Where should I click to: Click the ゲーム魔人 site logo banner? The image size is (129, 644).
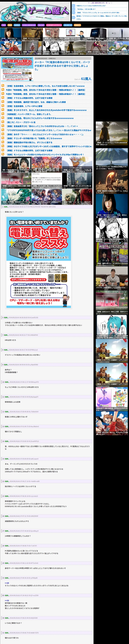[x=35, y=12]
